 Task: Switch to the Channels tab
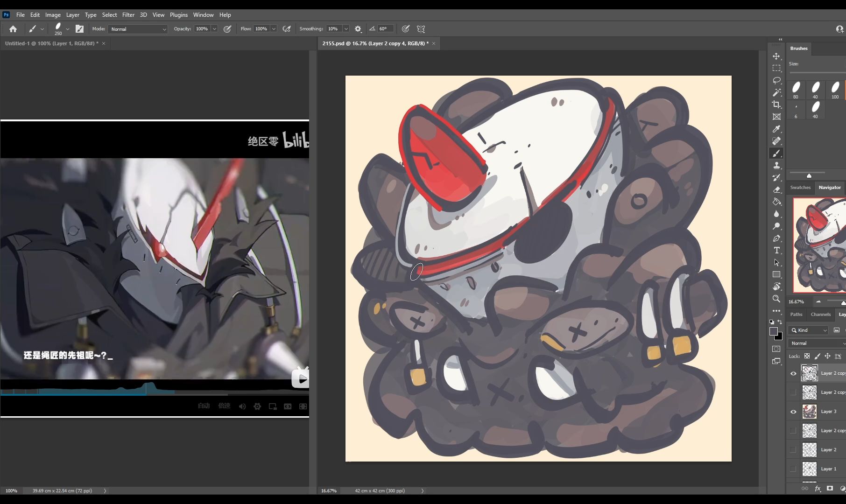point(821,315)
